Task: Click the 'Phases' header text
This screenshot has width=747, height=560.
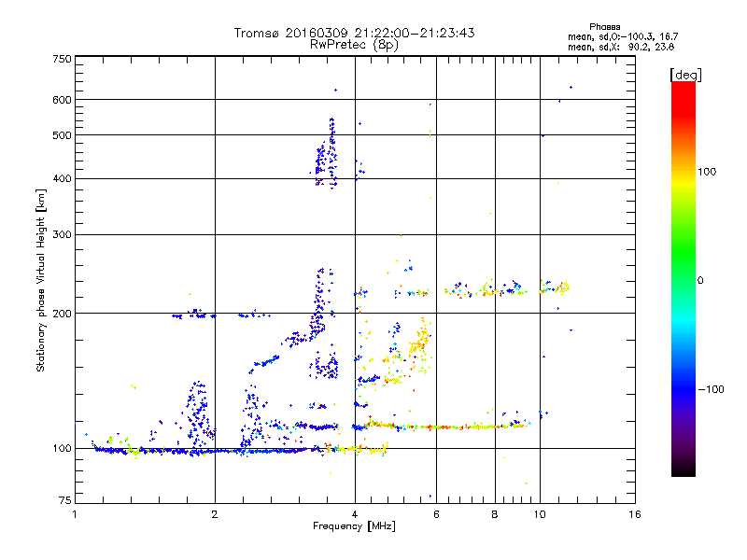Action: 604,27
